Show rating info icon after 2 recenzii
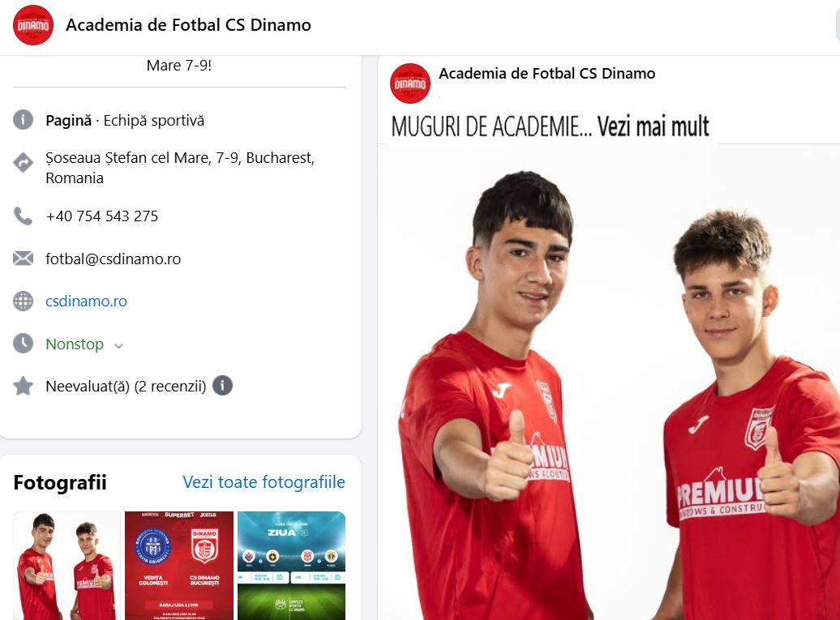 click(223, 386)
